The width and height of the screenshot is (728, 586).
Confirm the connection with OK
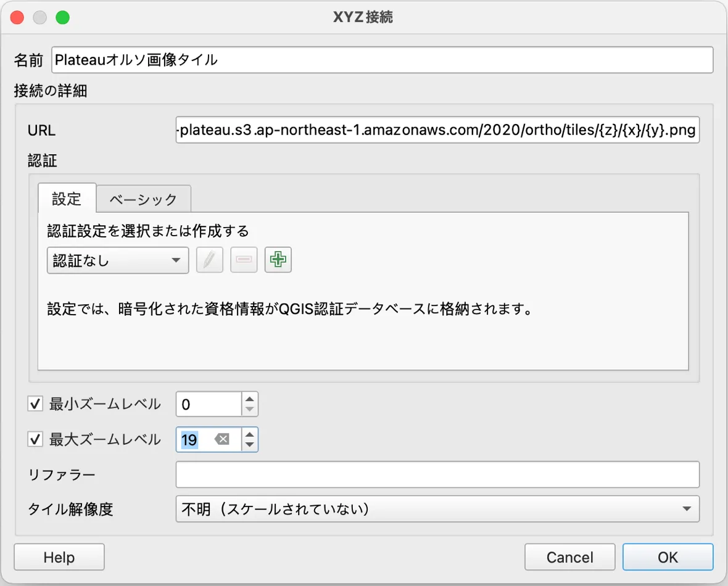coord(668,556)
